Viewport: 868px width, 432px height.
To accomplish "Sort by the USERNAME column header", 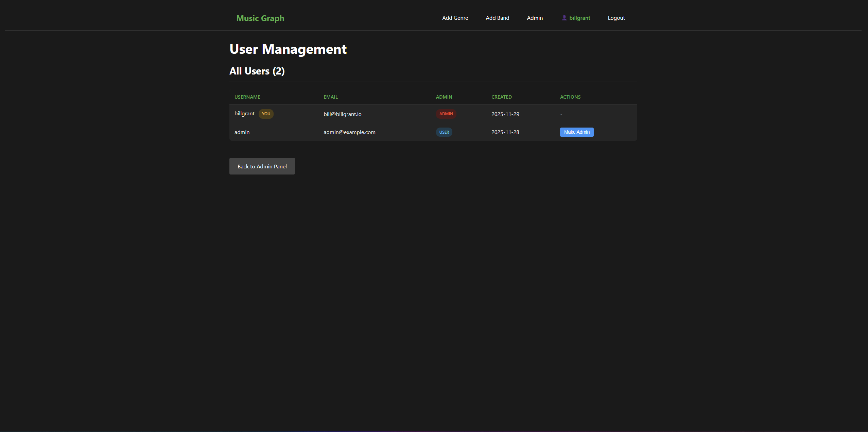I will pyautogui.click(x=247, y=97).
